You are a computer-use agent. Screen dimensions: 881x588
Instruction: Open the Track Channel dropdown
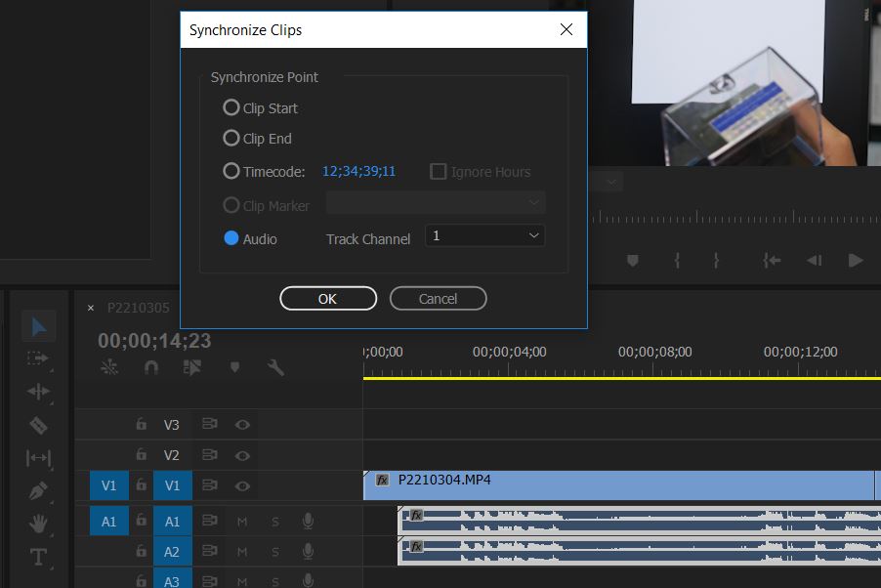click(484, 235)
